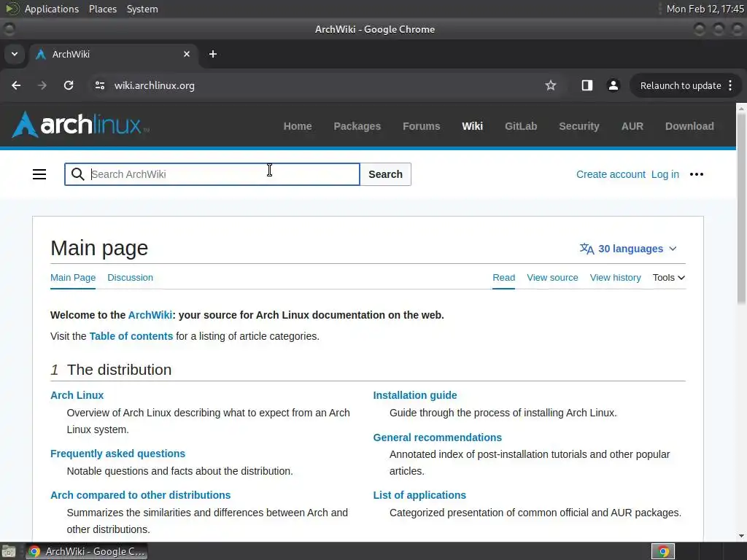Click Wiki in site header
Screen dimensions: 747x560
coord(472,126)
